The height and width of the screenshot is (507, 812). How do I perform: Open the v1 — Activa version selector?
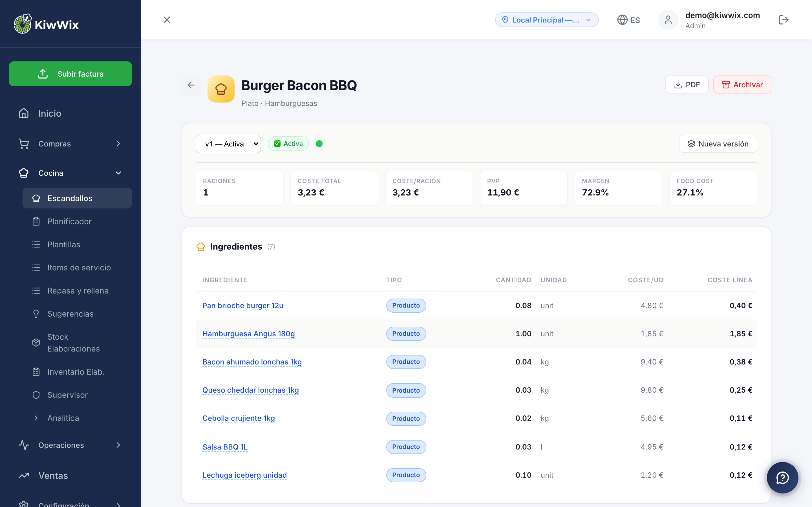point(228,144)
